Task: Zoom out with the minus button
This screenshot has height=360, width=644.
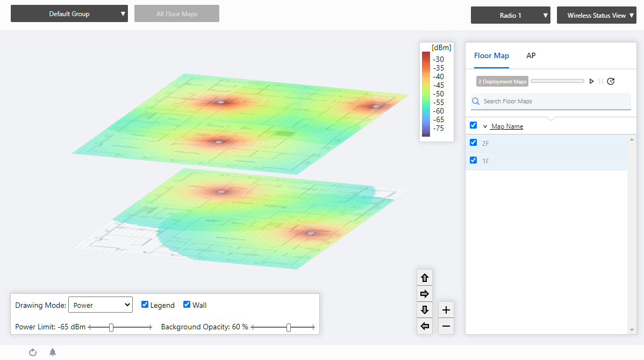Action: tap(446, 326)
